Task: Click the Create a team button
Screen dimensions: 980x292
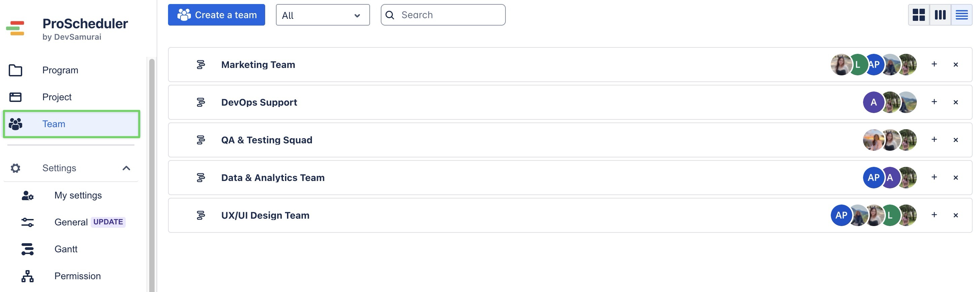Action: pos(216,15)
